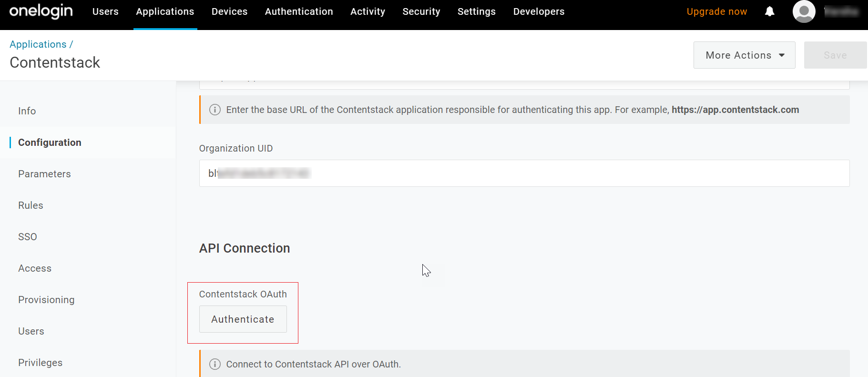Image resolution: width=868 pixels, height=377 pixels.
Task: Open the Settings top menu
Action: tap(477, 11)
